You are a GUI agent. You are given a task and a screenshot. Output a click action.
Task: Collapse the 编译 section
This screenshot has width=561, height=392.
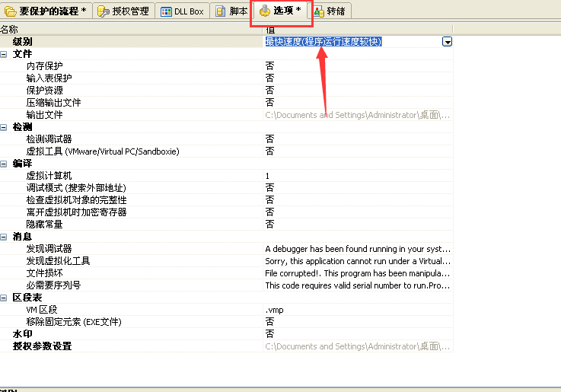tap(4, 164)
